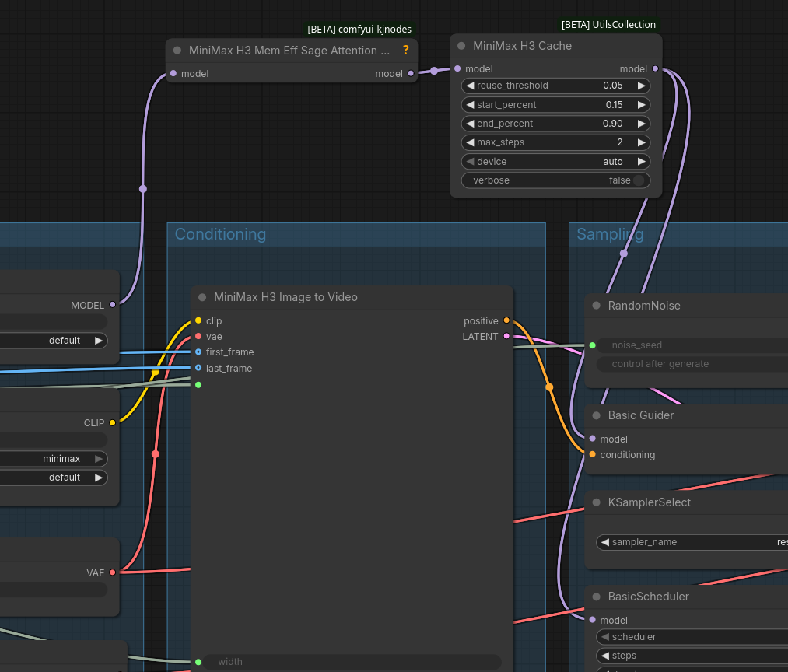788x672 pixels.
Task: Click the noise_seed input socket on RandomNoise
Action: (x=593, y=345)
